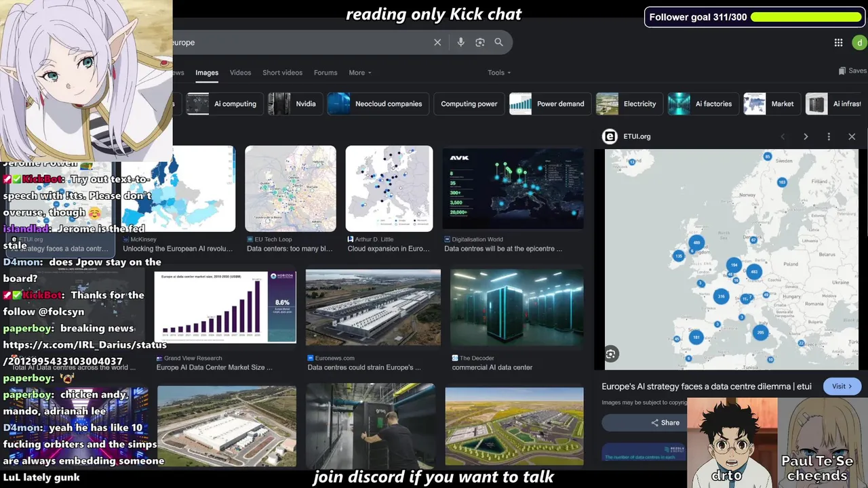Switch to the Images tab
The height and width of the screenshot is (488, 868).
(x=207, y=73)
